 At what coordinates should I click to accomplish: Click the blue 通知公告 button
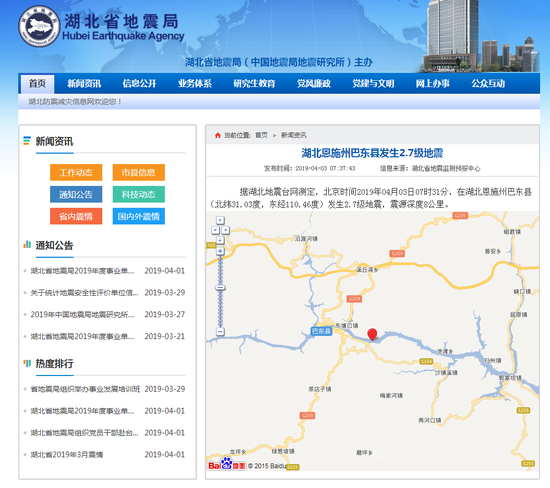tap(76, 194)
